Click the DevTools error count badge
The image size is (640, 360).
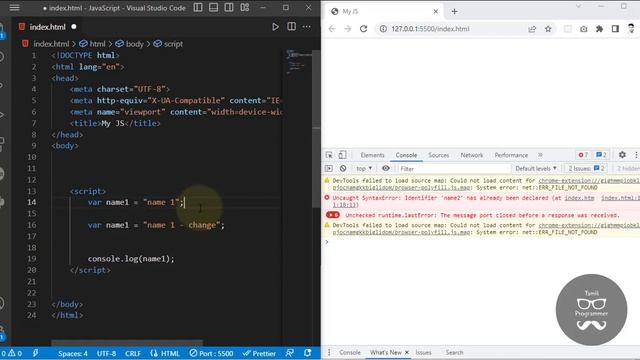tap(583, 155)
